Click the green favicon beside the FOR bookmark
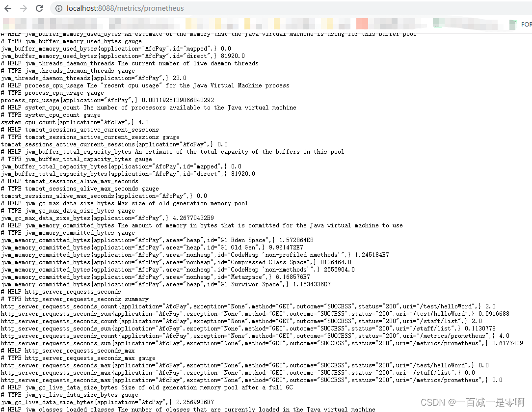 tap(514, 23)
